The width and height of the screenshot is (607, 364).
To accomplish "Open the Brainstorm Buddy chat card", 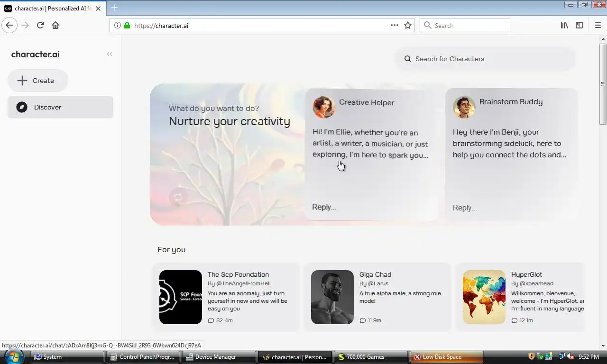I will [511, 155].
